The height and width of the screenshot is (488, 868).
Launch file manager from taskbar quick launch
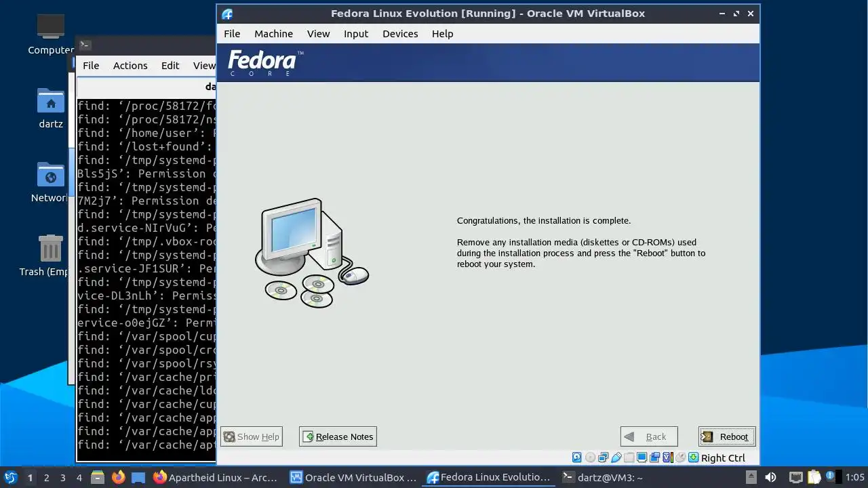click(96, 477)
